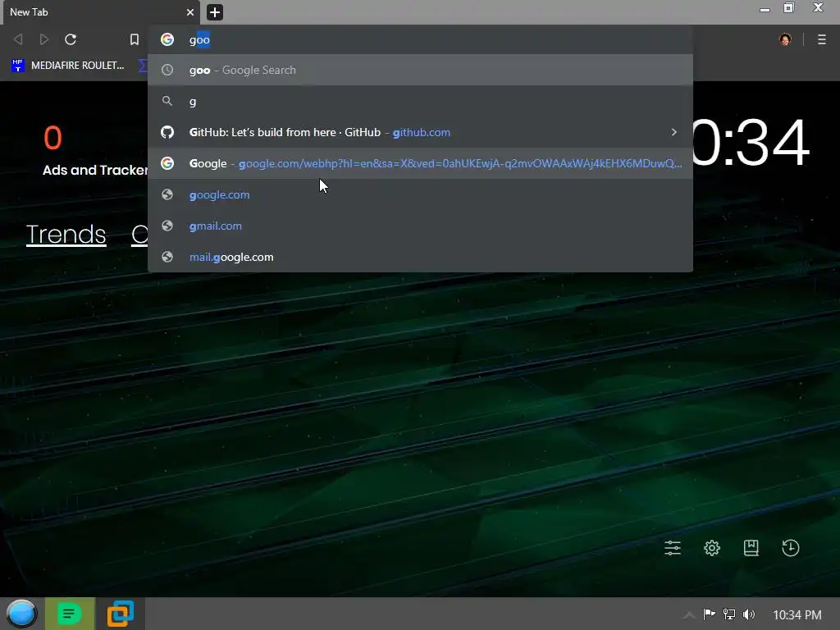Click the browser forward arrow
The height and width of the screenshot is (630, 840).
[44, 39]
